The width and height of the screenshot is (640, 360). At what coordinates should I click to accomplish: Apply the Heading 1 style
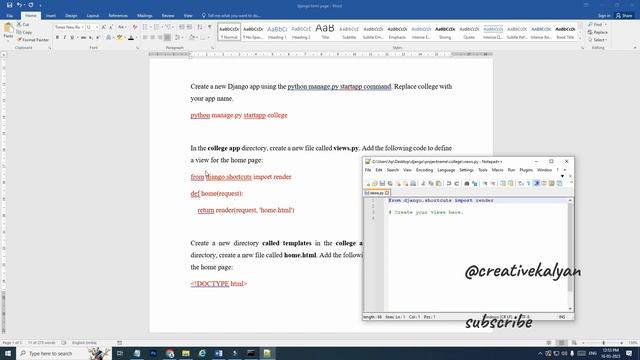(x=277, y=32)
